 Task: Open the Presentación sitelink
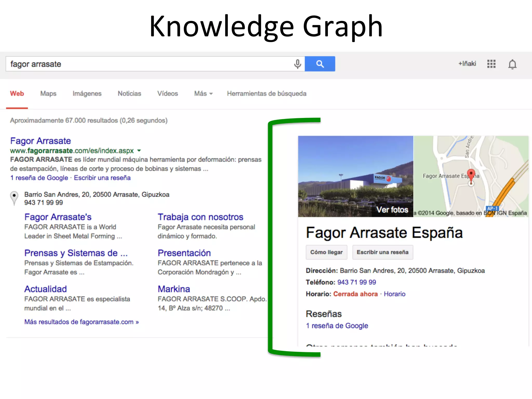184,253
